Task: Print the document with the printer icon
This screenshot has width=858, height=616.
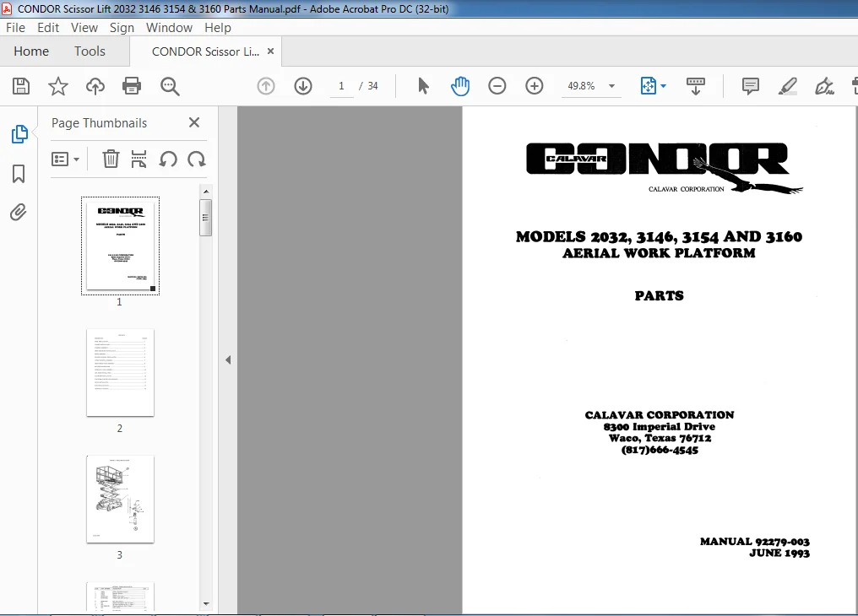Action: pyautogui.click(x=132, y=86)
